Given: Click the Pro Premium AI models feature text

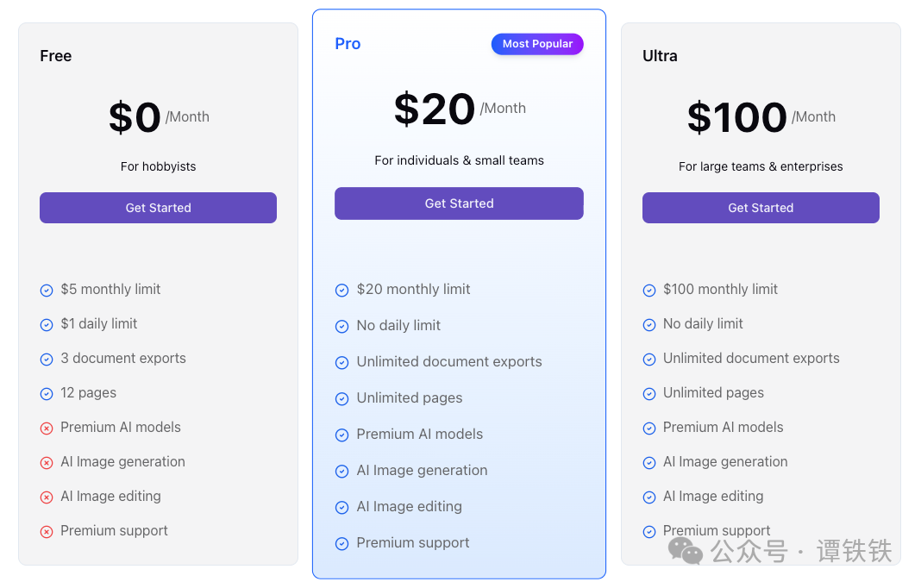Looking at the screenshot, I should click(419, 435).
